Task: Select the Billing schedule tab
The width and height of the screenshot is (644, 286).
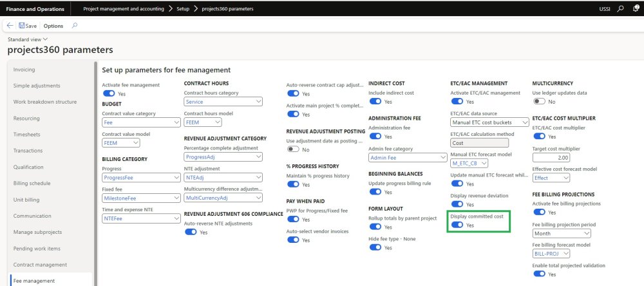Action: pos(32,183)
